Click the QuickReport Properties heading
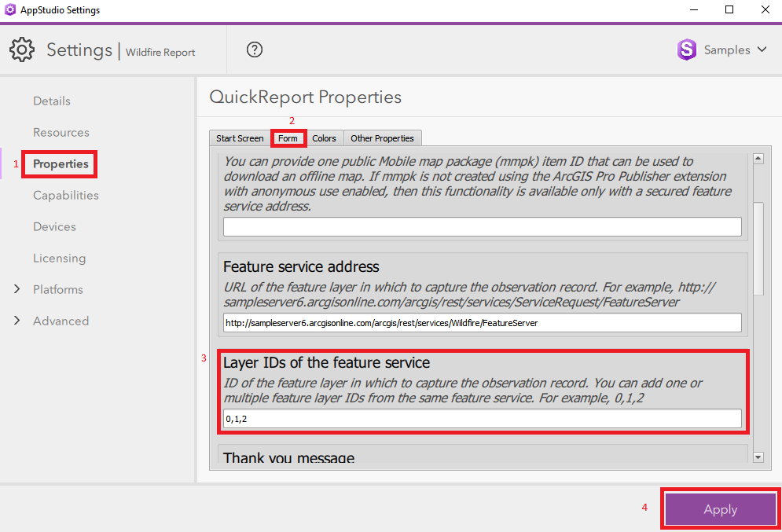782x532 pixels. tap(305, 97)
